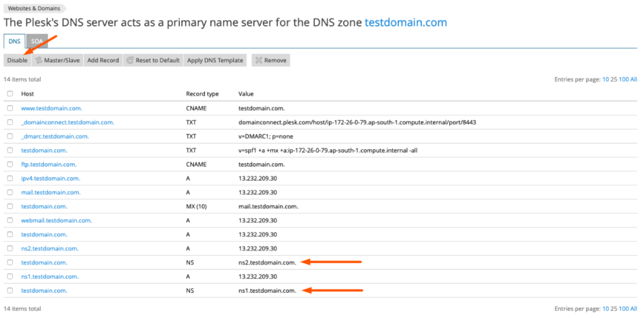Image resolution: width=644 pixels, height=318 pixels.
Task: Click the Value column header
Action: tap(246, 94)
